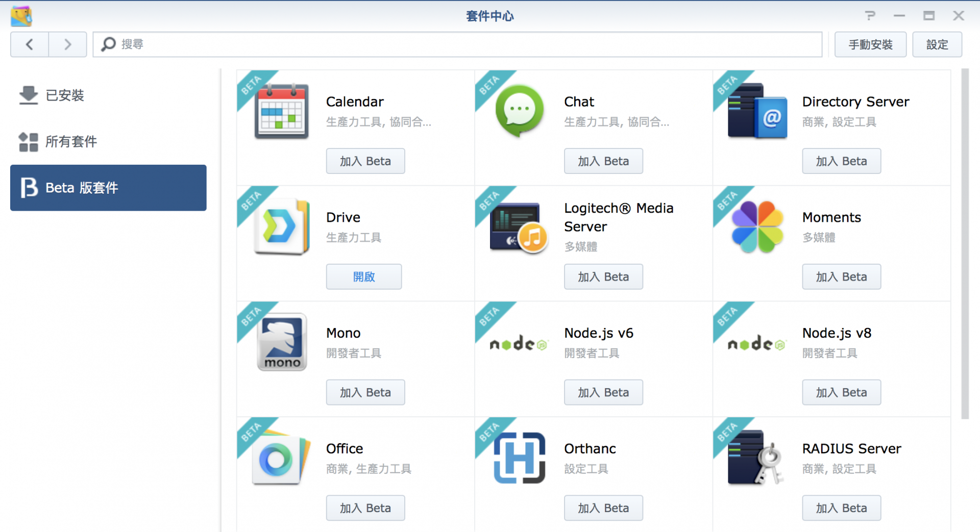
Task: Go back with the left arrow
Action: tap(30, 45)
